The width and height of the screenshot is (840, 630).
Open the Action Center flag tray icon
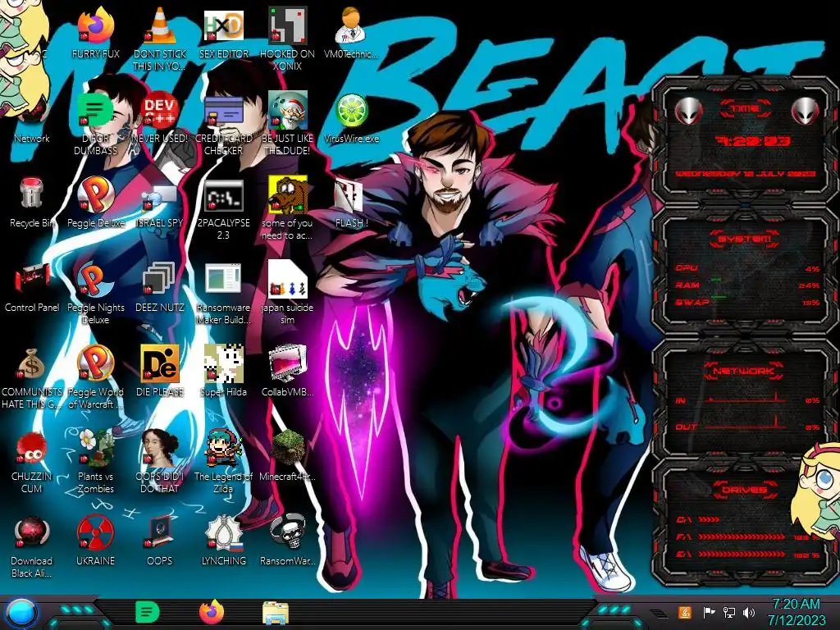click(709, 612)
